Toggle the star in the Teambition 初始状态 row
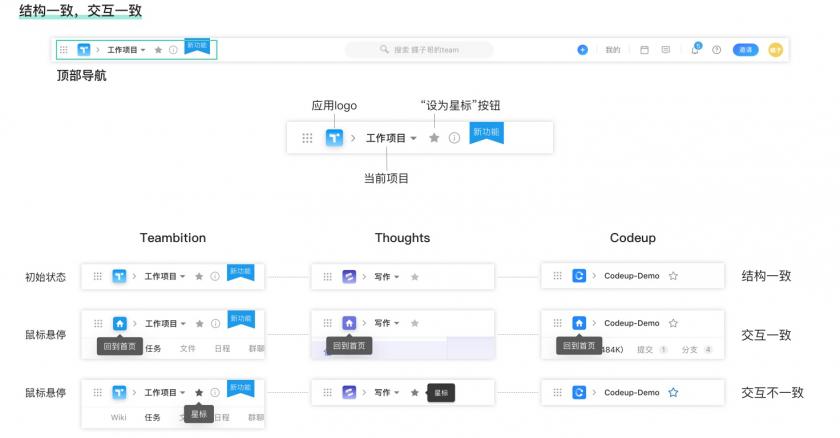 coord(199,276)
